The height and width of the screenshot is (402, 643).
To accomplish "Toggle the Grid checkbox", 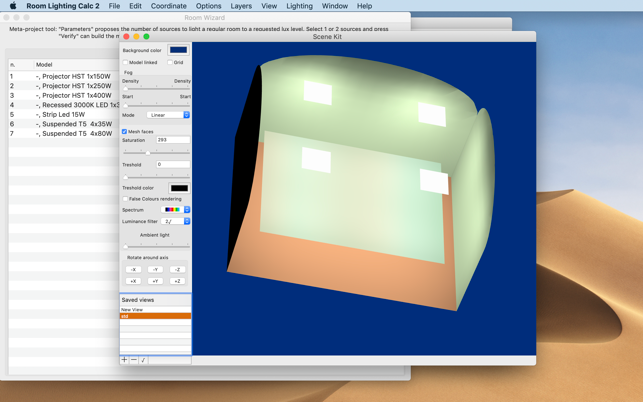I will click(x=170, y=62).
